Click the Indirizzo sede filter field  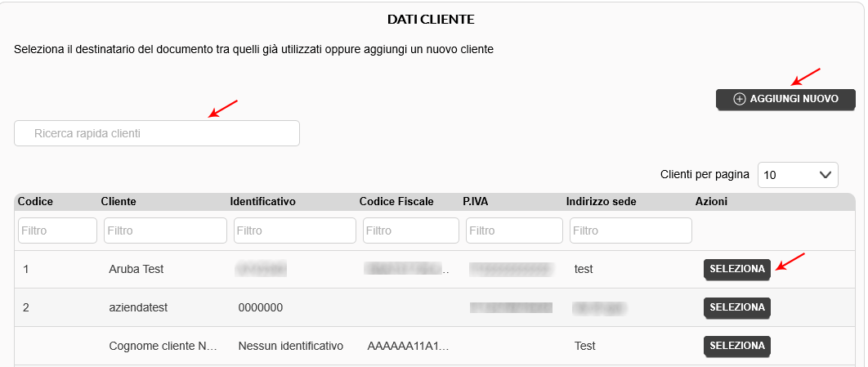point(630,230)
